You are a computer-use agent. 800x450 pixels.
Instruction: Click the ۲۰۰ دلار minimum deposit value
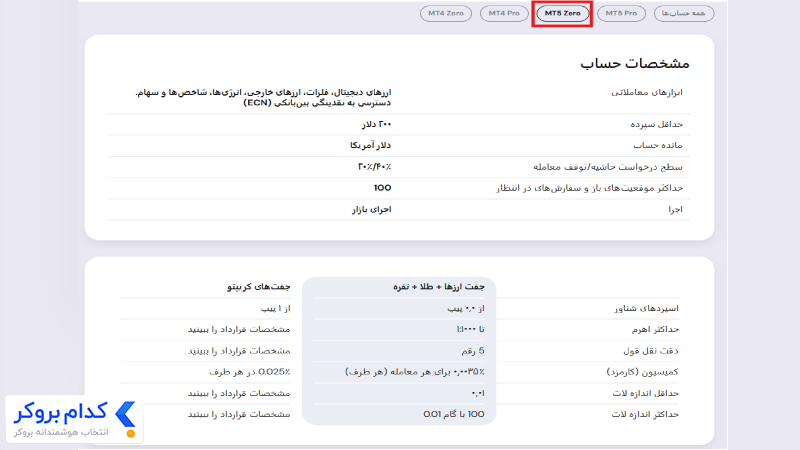(x=377, y=124)
